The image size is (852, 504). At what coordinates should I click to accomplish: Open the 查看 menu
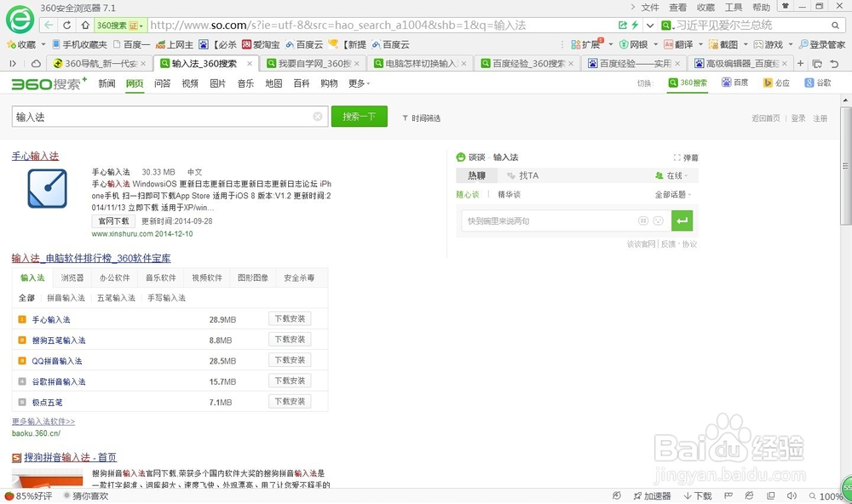677,7
